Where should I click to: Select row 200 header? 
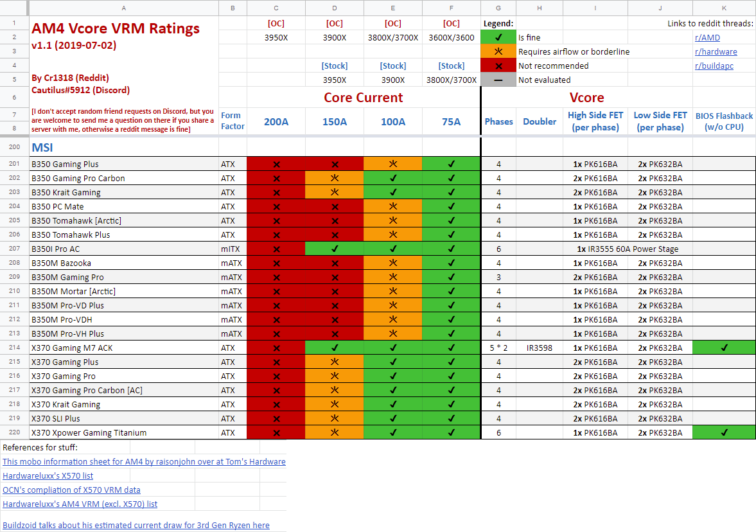point(14,147)
